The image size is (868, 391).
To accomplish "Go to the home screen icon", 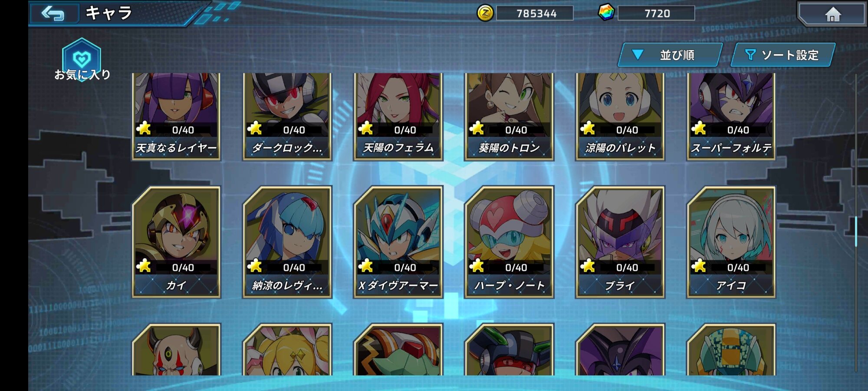I will [x=832, y=14].
